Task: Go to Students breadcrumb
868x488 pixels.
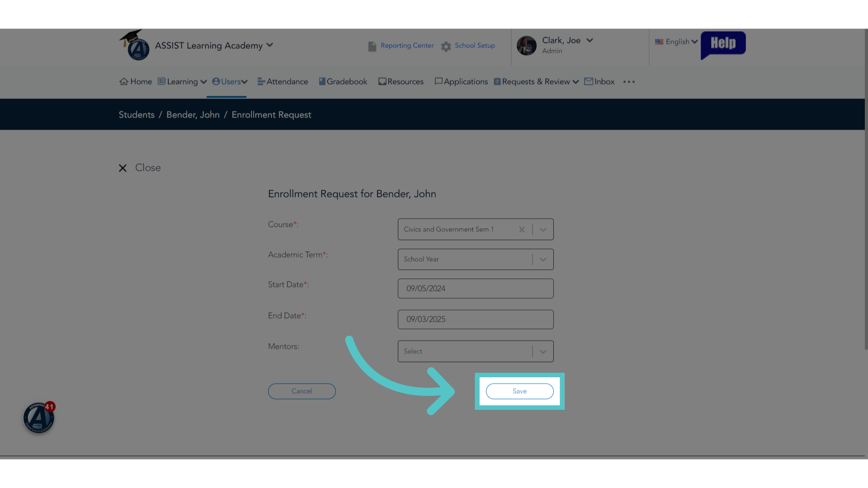Action: (x=137, y=115)
